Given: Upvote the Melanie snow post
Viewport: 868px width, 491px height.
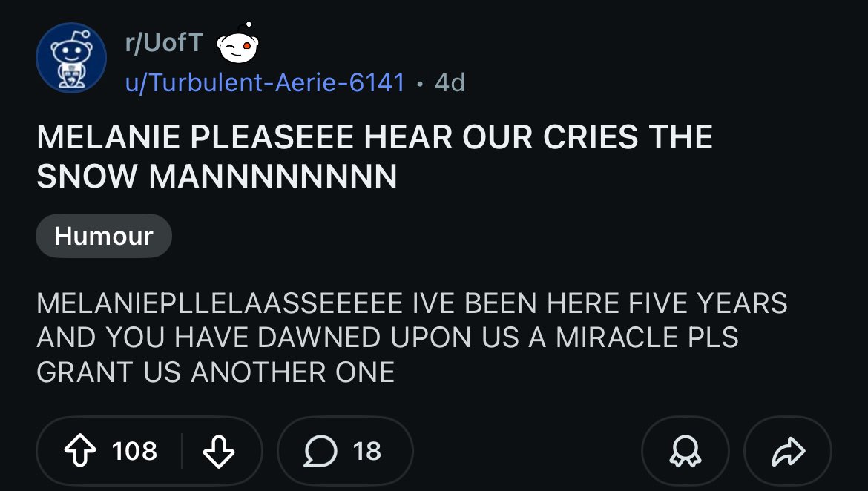Looking at the screenshot, I should 81,451.
